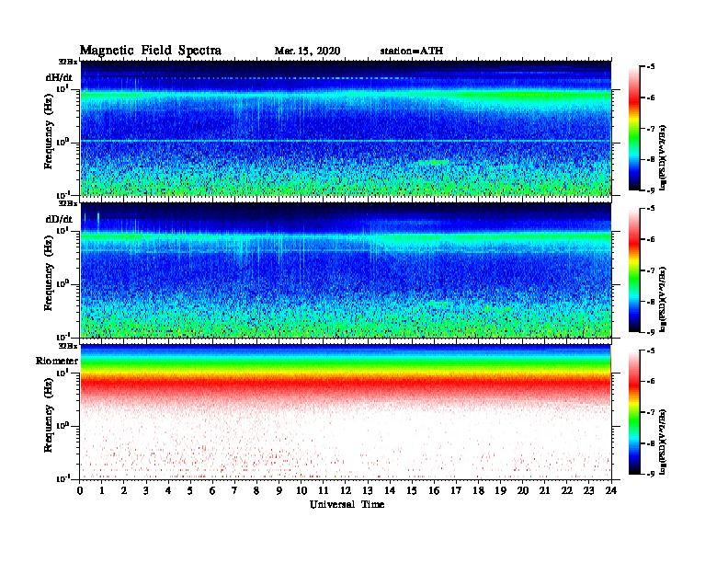Click the hour "4" tick label
This screenshot has height=563, width=728.
(x=168, y=490)
